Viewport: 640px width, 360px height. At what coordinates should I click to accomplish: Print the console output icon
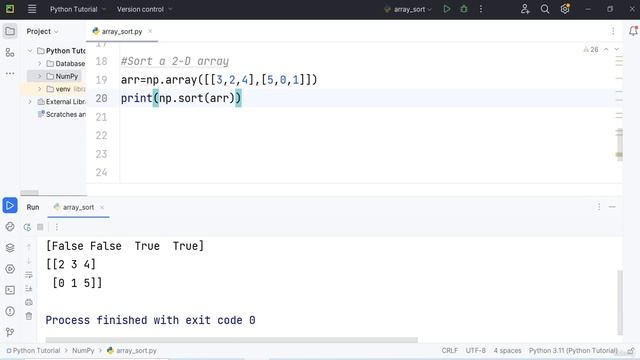tap(29, 302)
